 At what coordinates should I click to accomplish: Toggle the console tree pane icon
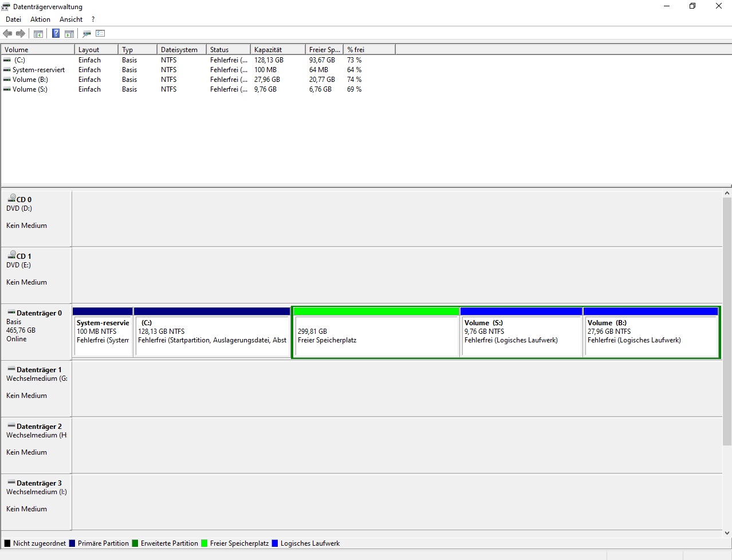coord(38,34)
